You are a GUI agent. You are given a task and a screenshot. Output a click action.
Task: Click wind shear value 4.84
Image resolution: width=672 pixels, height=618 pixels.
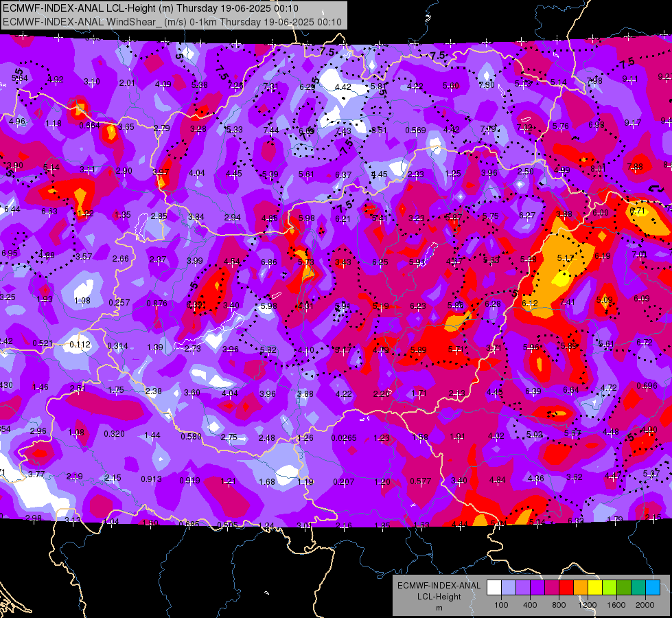[x=497, y=479]
